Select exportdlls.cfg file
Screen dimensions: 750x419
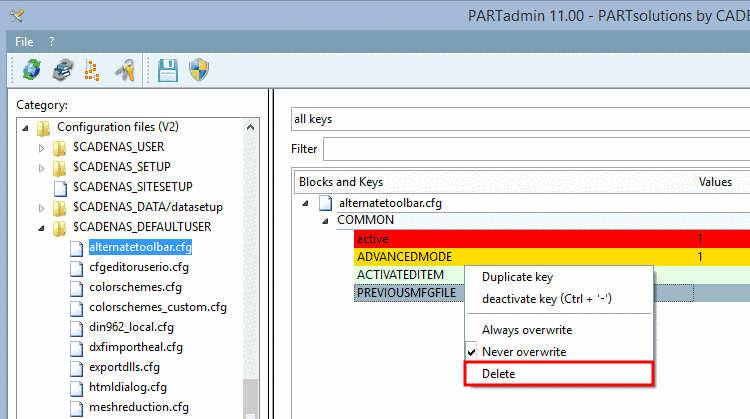(x=124, y=367)
